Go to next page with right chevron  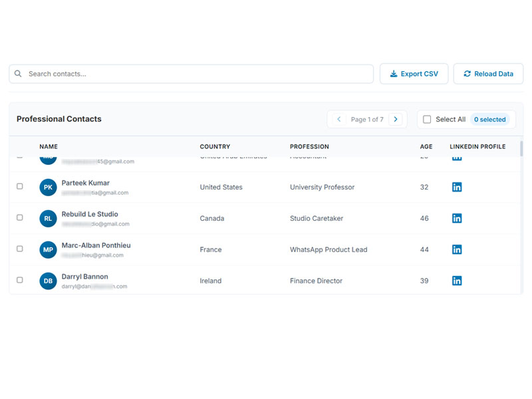click(x=396, y=119)
